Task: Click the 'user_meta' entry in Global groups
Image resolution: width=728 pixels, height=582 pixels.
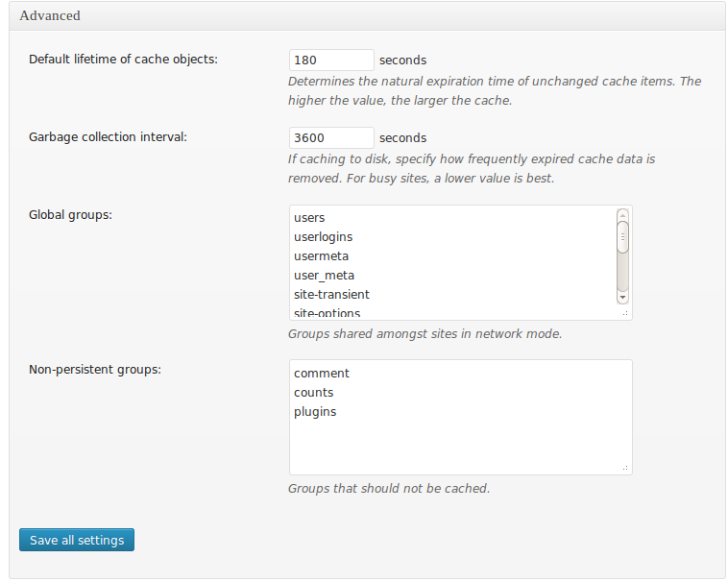Action: tap(324, 276)
